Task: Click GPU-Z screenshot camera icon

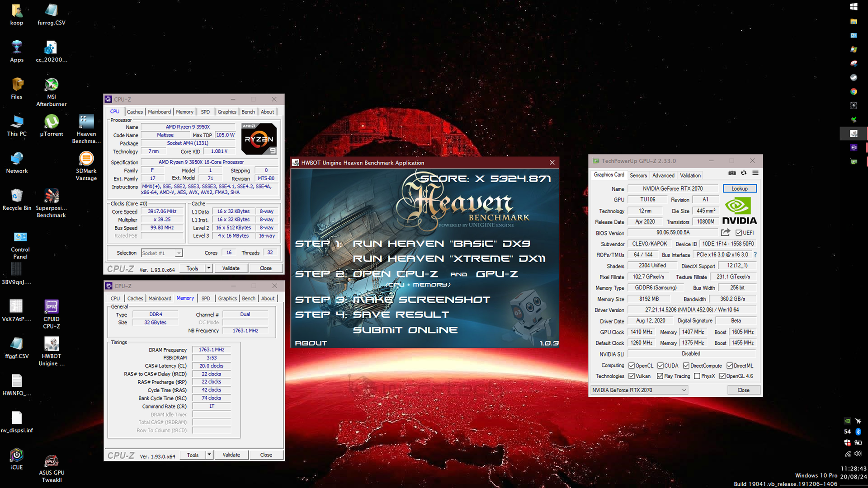Action: tap(732, 173)
